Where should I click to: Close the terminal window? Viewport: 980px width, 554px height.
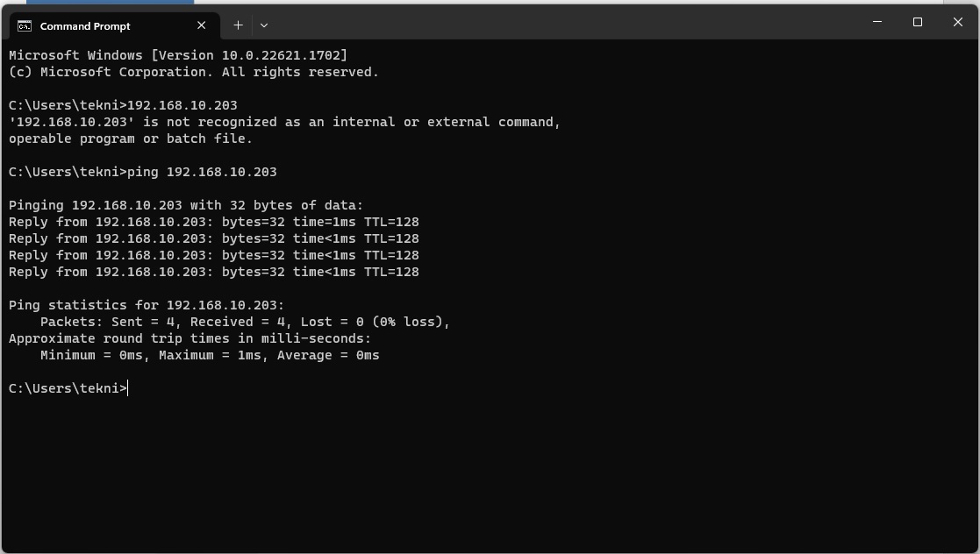click(x=958, y=22)
